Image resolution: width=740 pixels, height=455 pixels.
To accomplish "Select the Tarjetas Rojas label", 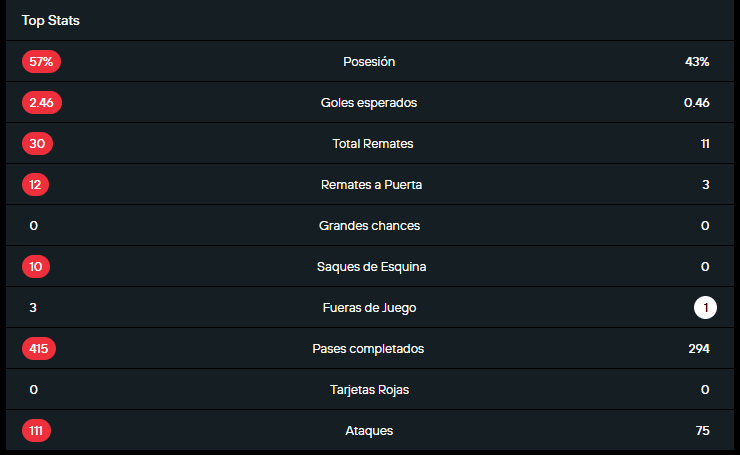I will pyautogui.click(x=369, y=390).
